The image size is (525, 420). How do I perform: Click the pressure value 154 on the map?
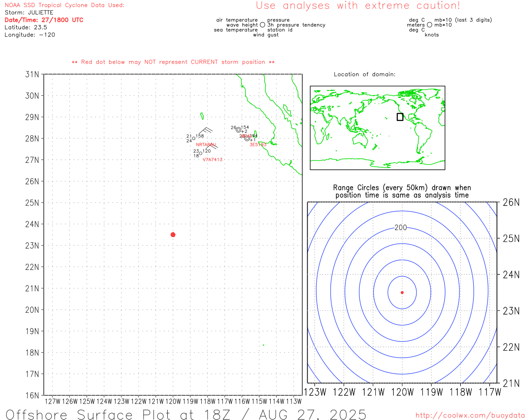245,127
